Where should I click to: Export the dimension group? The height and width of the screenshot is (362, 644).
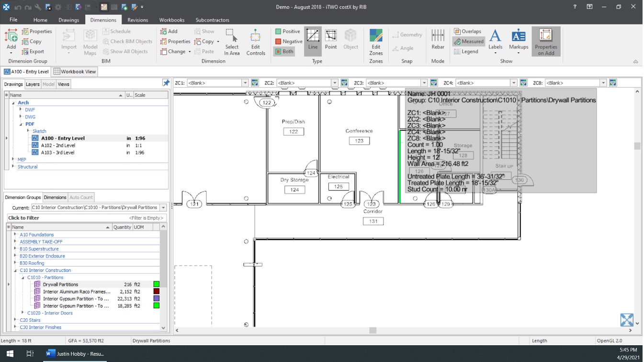tap(33, 51)
